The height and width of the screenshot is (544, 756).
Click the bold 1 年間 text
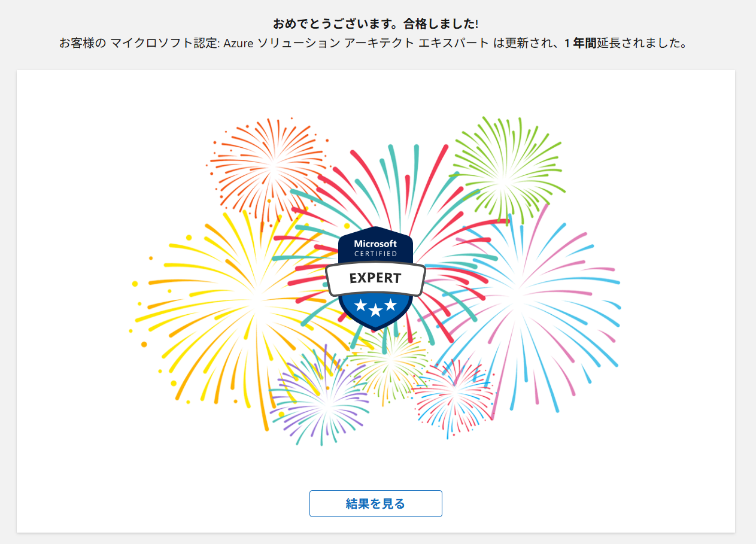click(x=580, y=44)
